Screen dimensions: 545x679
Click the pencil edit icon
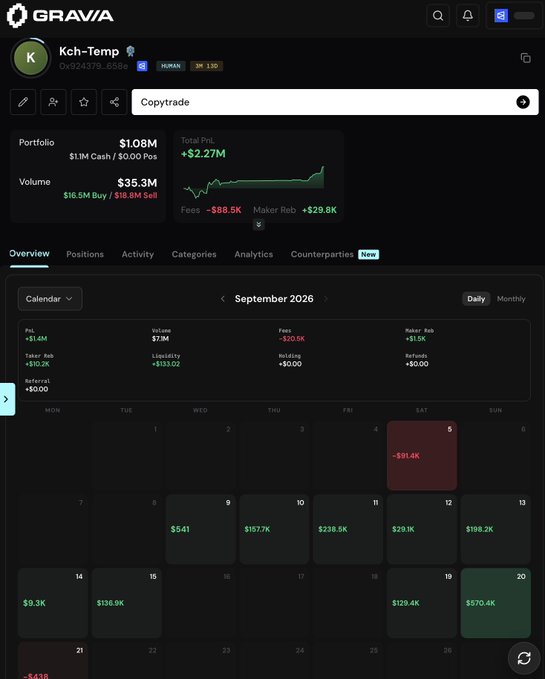coord(23,102)
